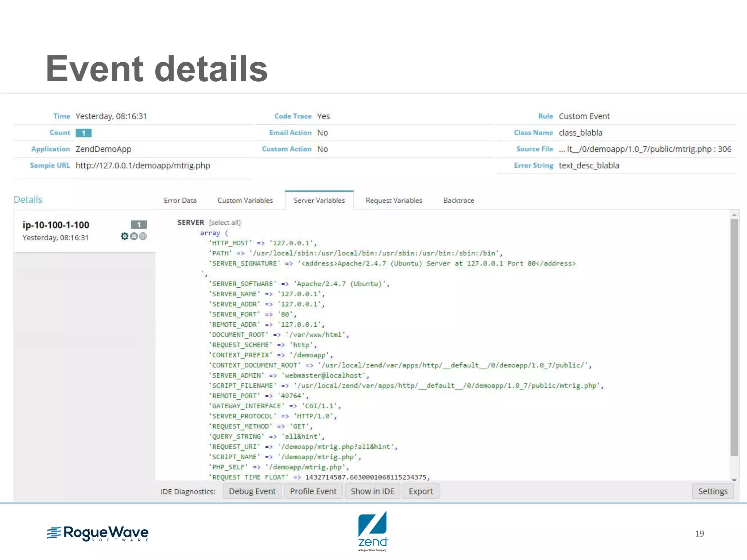Open the Backtrace tab
747x560 pixels.
pos(458,201)
